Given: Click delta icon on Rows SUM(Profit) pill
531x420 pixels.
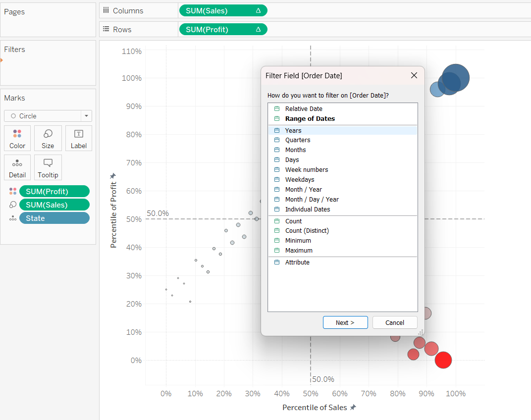Looking at the screenshot, I should click(x=258, y=30).
